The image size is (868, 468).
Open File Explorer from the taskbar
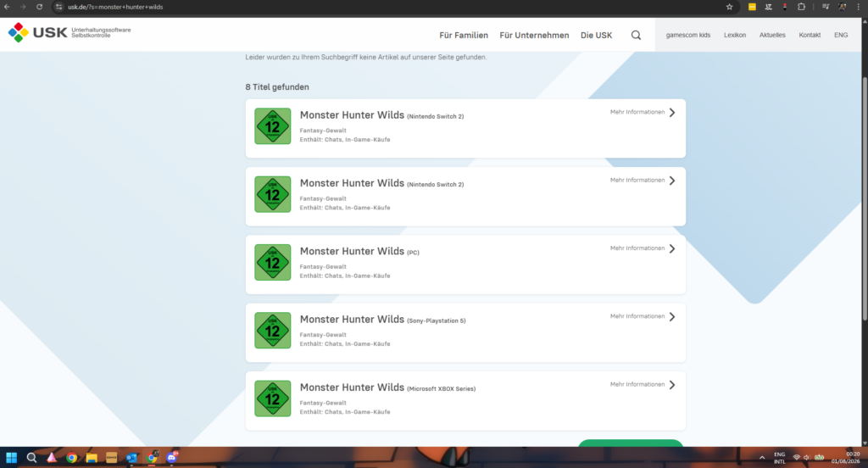[92, 458]
